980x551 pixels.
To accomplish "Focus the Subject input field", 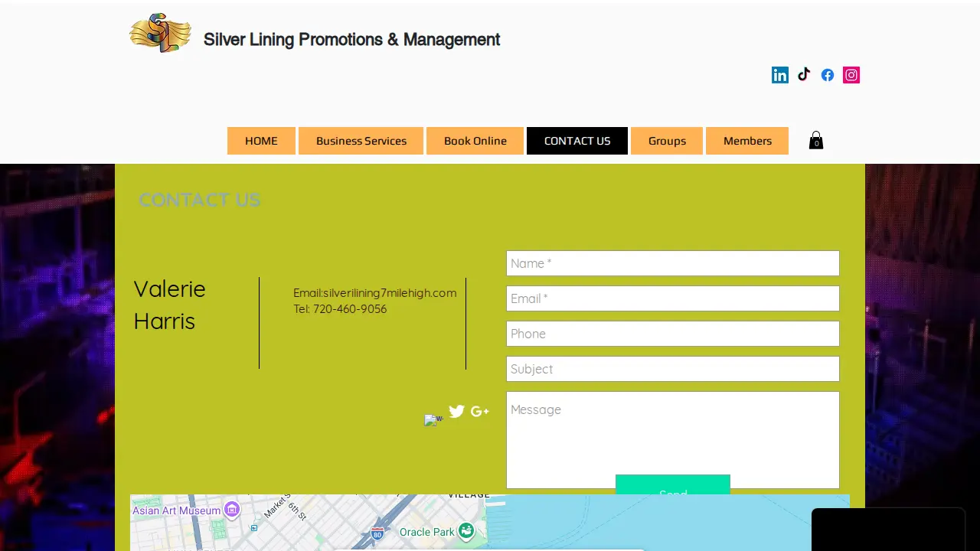I will point(673,369).
